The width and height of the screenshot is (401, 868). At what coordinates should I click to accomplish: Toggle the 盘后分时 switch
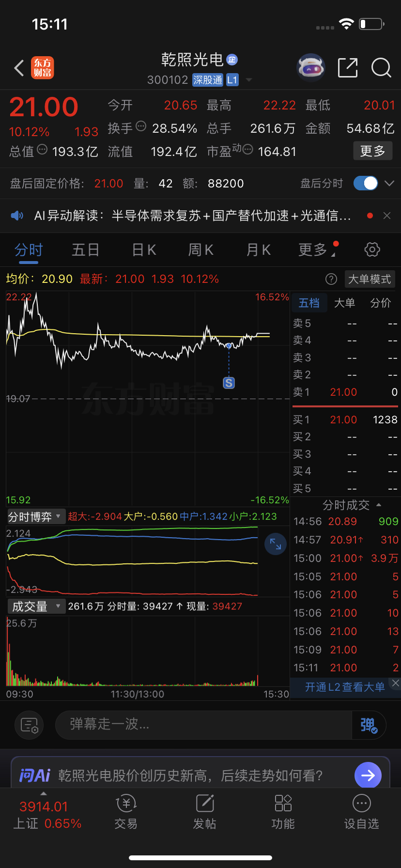point(366,183)
